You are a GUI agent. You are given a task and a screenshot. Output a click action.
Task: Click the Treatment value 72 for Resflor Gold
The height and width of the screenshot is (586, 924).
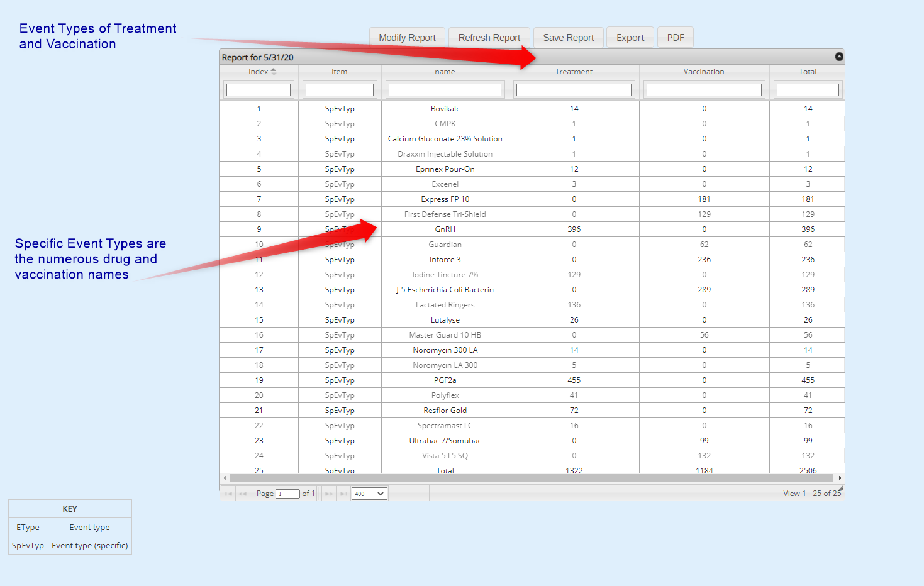pyautogui.click(x=574, y=411)
